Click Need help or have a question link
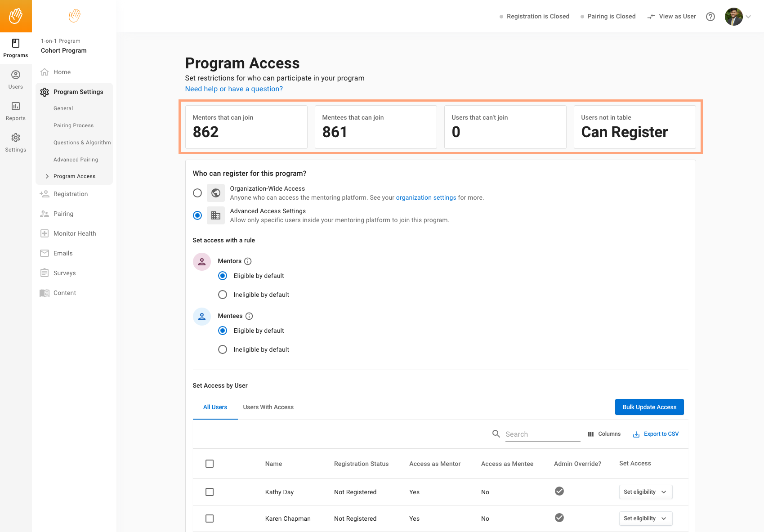 click(x=234, y=89)
